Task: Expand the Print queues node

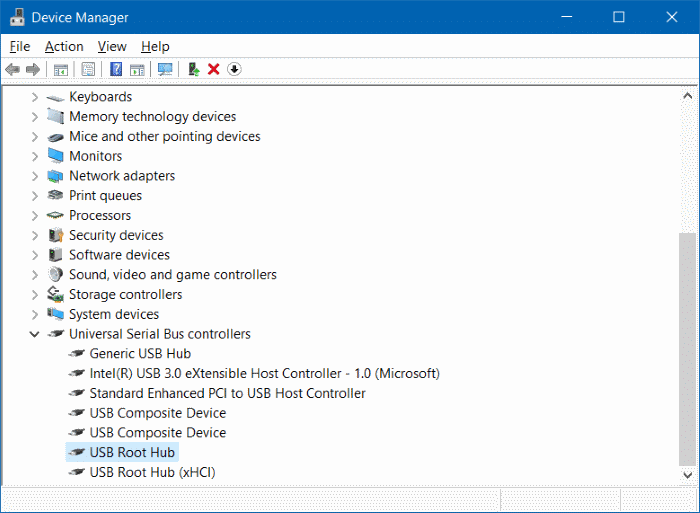Action: (35, 196)
